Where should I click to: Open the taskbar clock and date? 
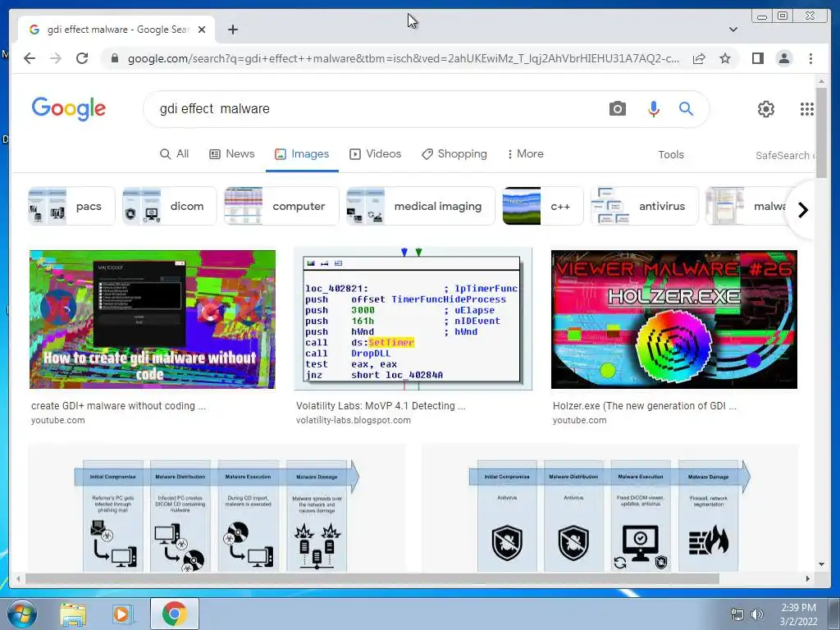799,614
